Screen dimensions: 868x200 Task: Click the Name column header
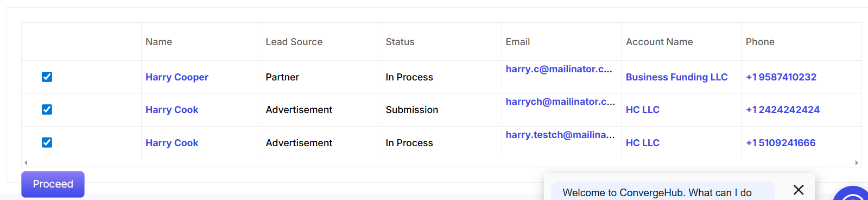(x=159, y=42)
